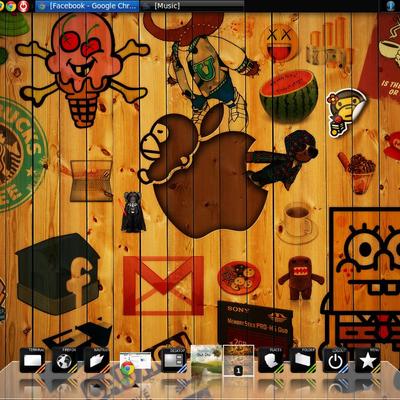Viewport: 400px width, 400px height.
Task: Launch Firefox from the dock
Action: pyautogui.click(x=65, y=360)
